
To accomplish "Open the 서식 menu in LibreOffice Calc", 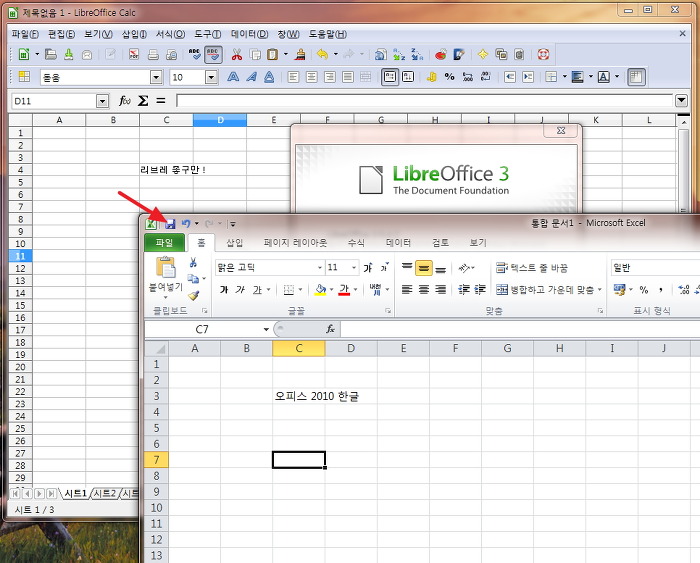I will pyautogui.click(x=170, y=34).
